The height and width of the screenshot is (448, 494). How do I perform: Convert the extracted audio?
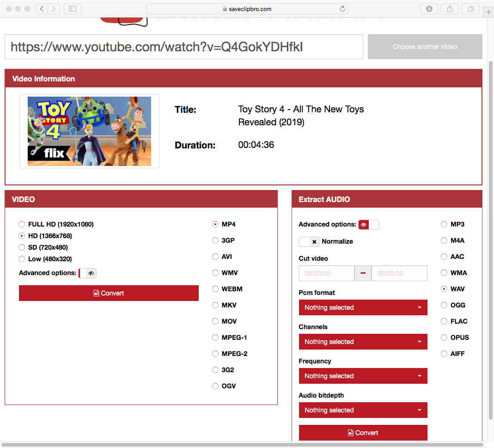click(363, 433)
